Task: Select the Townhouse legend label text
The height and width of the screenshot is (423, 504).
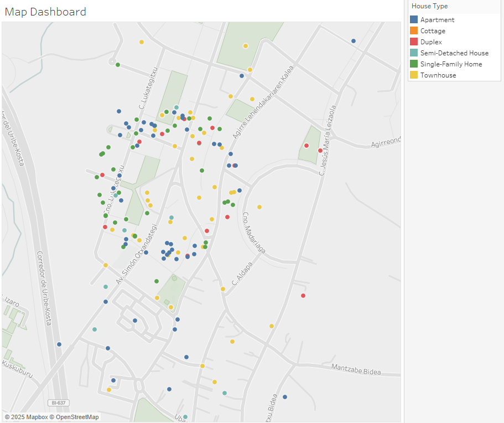Action: [x=438, y=75]
